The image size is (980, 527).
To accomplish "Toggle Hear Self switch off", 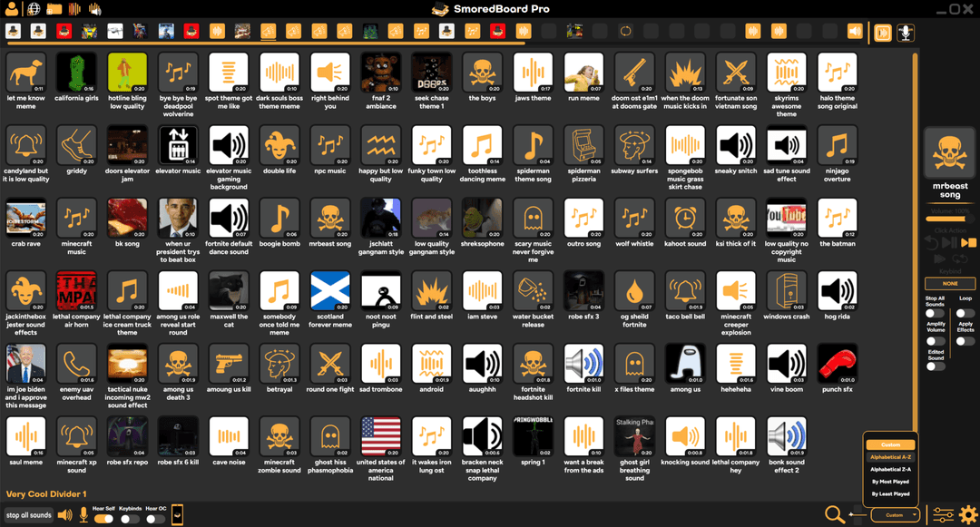I will [x=103, y=518].
